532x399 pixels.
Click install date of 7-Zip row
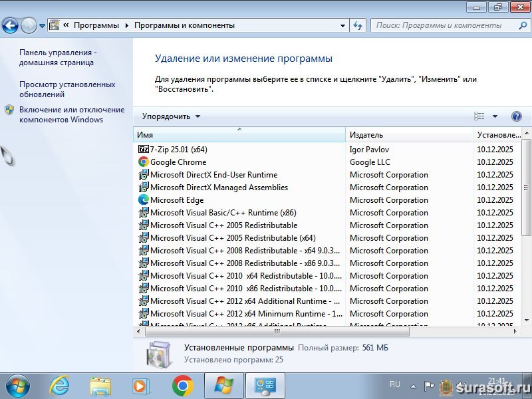(x=495, y=150)
